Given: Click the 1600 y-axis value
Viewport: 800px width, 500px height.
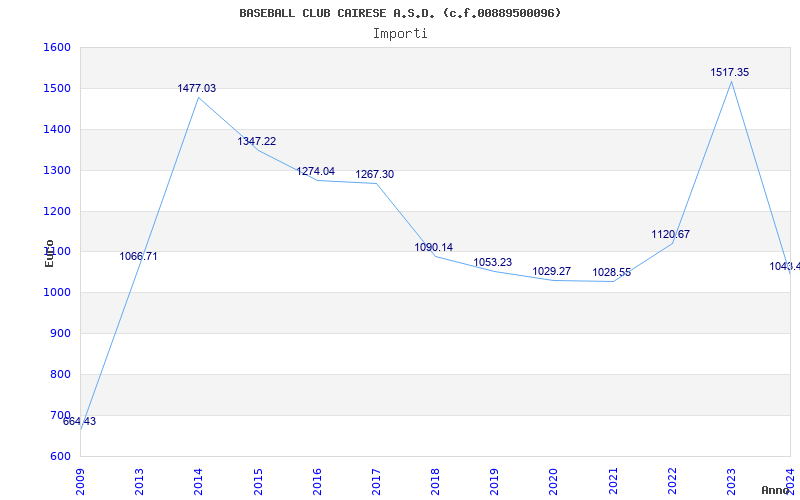Looking at the screenshot, I should pyautogui.click(x=57, y=47).
